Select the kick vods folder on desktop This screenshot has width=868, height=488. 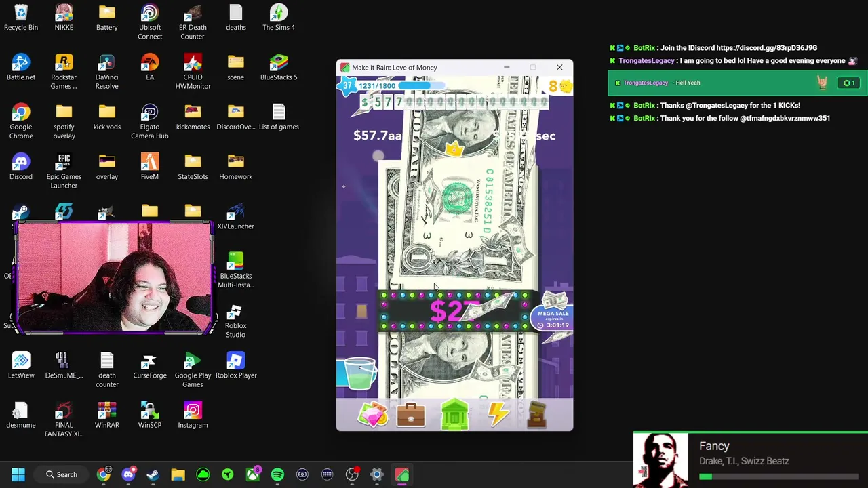click(x=106, y=117)
